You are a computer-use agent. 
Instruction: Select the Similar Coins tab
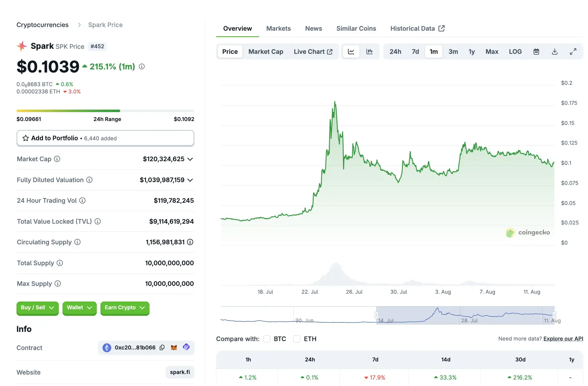click(356, 28)
